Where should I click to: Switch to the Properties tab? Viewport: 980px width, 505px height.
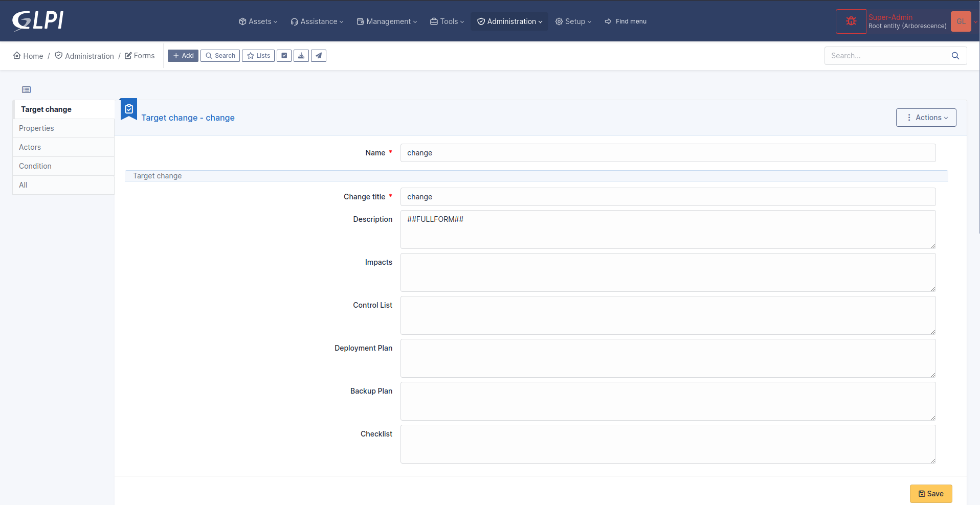(x=36, y=128)
